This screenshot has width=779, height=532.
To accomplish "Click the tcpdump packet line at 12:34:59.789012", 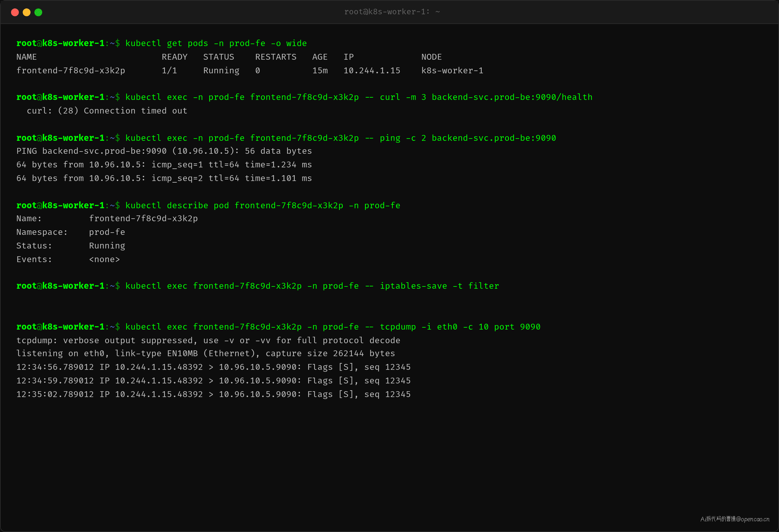I will click(214, 381).
